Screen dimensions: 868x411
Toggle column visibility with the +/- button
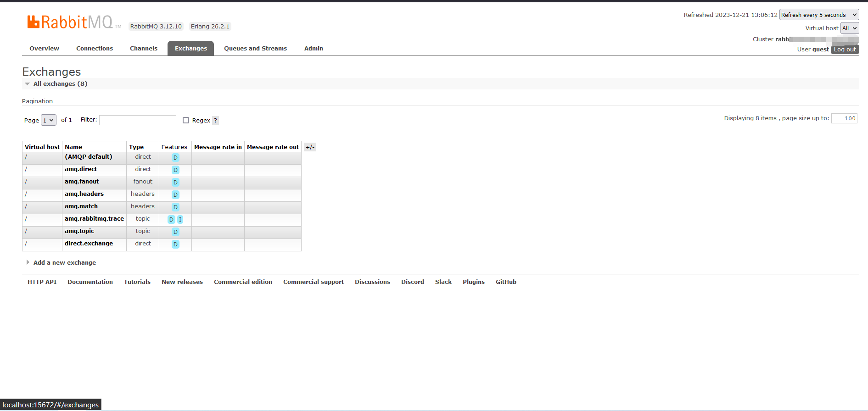point(310,147)
